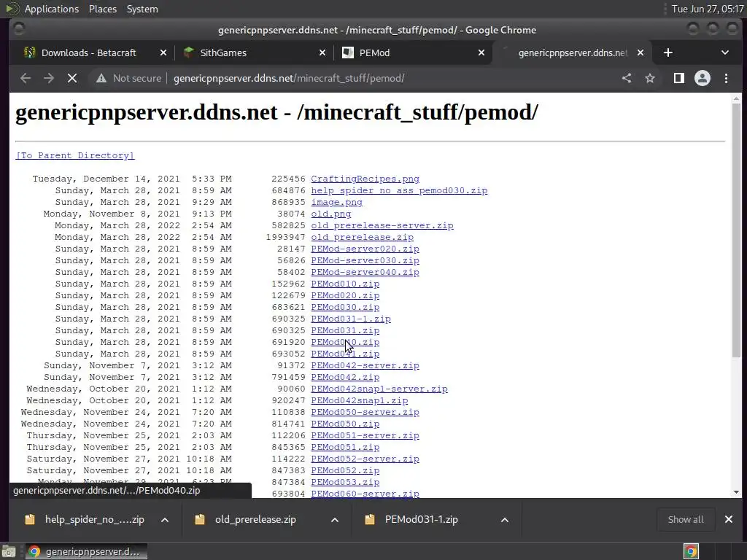The image size is (747, 560).
Task: Click the file size 1993947
Action: click(x=285, y=237)
